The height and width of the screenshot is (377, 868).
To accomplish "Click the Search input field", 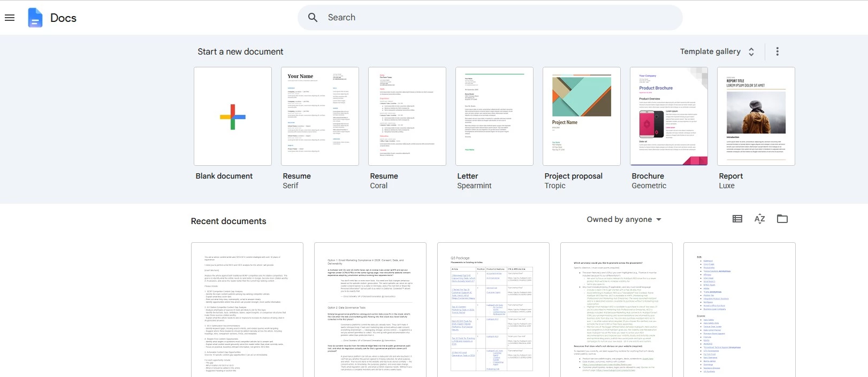I will coord(490,18).
